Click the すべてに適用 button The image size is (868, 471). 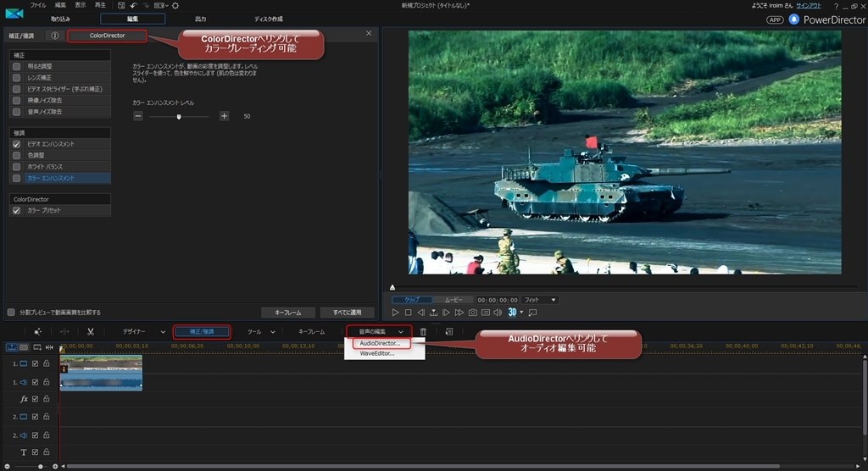(x=347, y=312)
